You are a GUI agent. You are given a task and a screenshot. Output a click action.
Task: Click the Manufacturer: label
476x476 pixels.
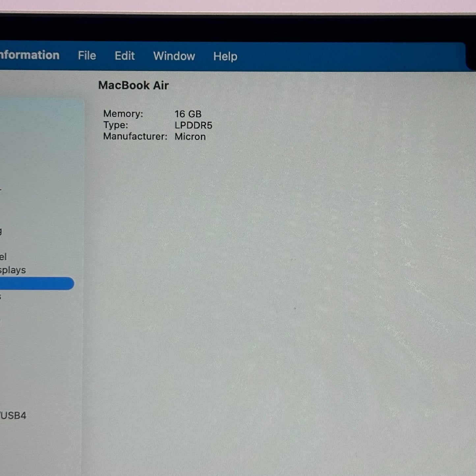pyautogui.click(x=135, y=137)
